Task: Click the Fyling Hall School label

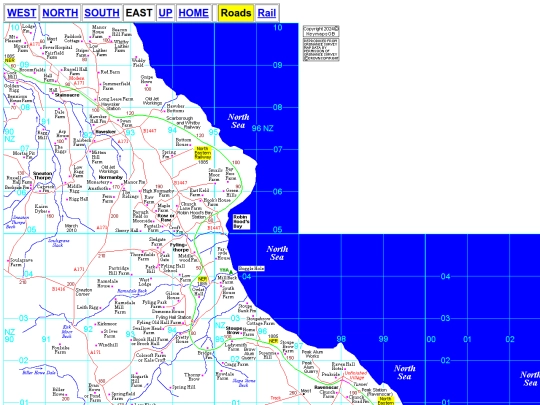Action: (173, 268)
